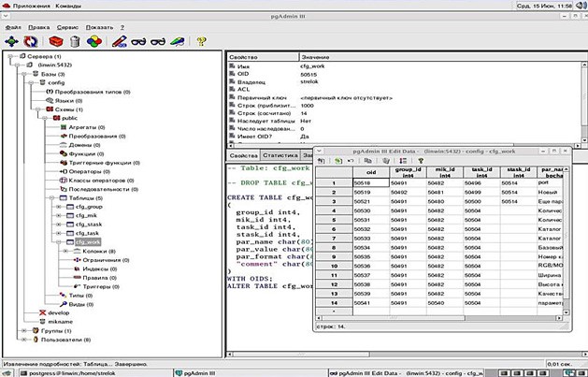Image resolution: width=588 pixels, height=377 pixels.
Task: Switch to pgAdmin III Edit Data taskbar button
Action: pos(407,373)
